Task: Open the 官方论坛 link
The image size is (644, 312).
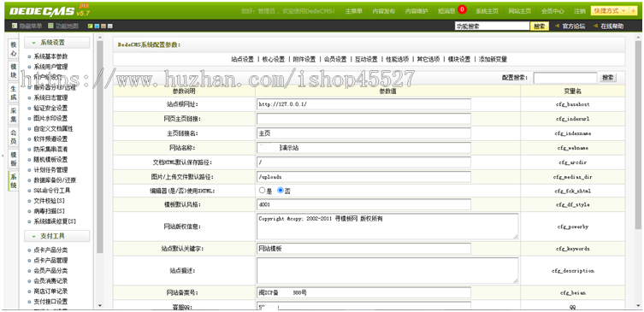Action: pyautogui.click(x=573, y=26)
